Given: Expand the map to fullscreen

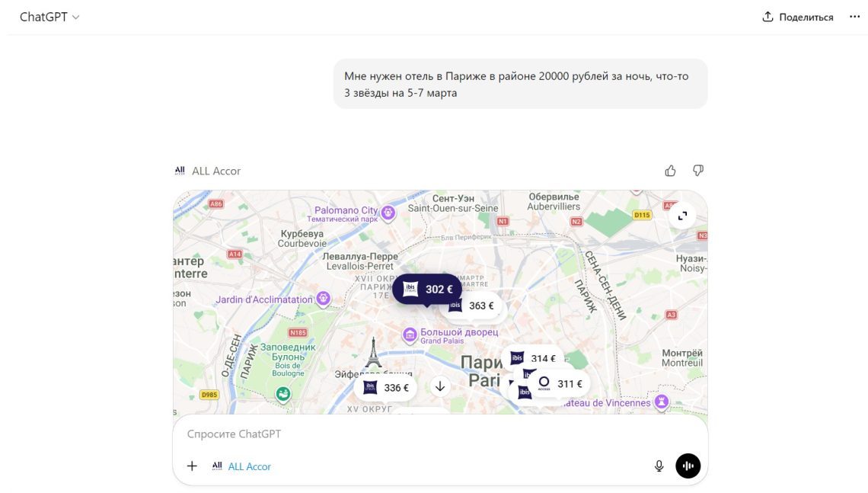Looking at the screenshot, I should pos(682,216).
